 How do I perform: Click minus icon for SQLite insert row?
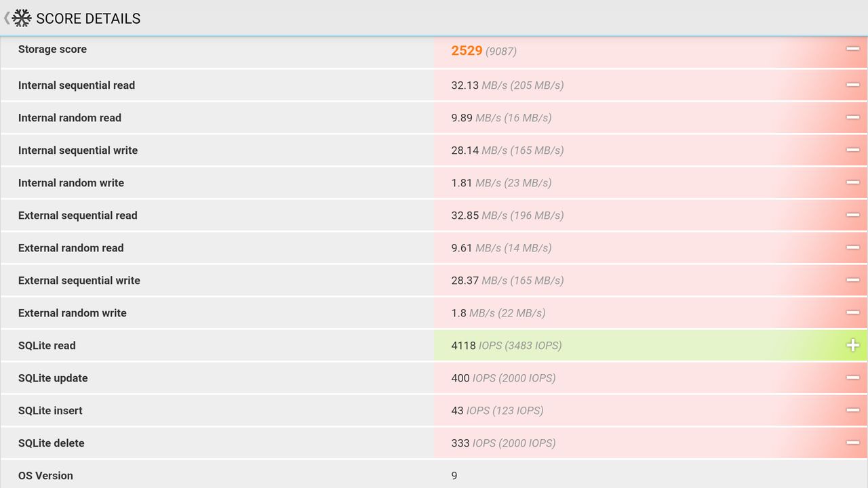[852, 410]
